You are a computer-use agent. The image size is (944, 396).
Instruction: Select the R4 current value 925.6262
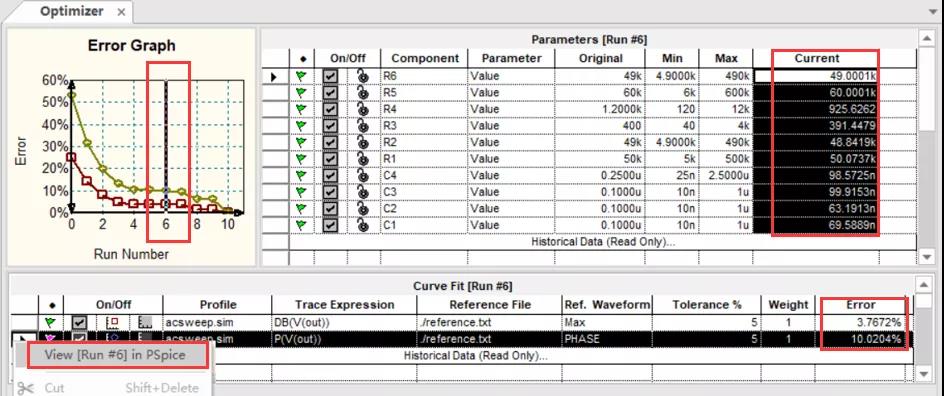tap(816, 110)
